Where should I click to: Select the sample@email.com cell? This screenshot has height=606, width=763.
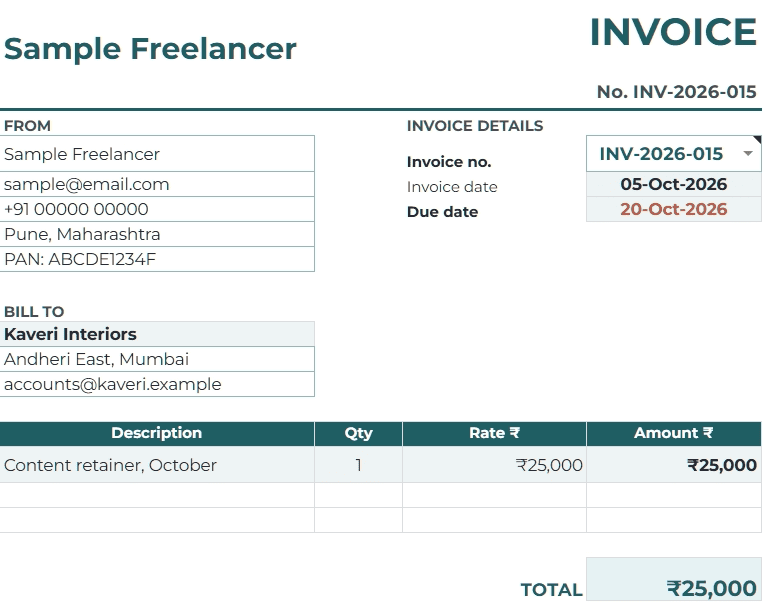click(157, 184)
